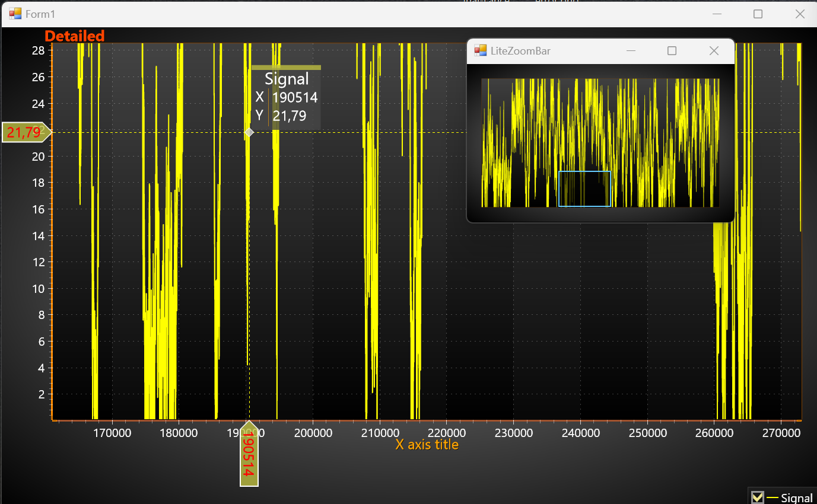Click the Detailed chart title

[x=75, y=36]
